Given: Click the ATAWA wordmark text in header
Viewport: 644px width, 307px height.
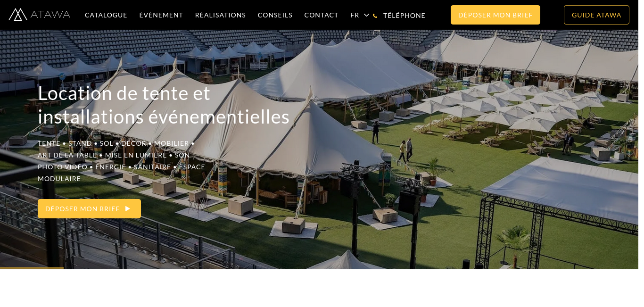Looking at the screenshot, I should coord(50,15).
